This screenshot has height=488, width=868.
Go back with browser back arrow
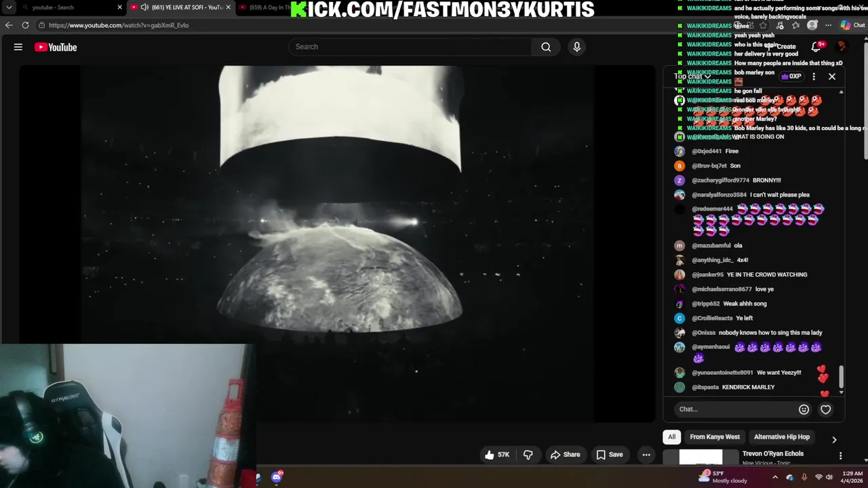tap(9, 25)
